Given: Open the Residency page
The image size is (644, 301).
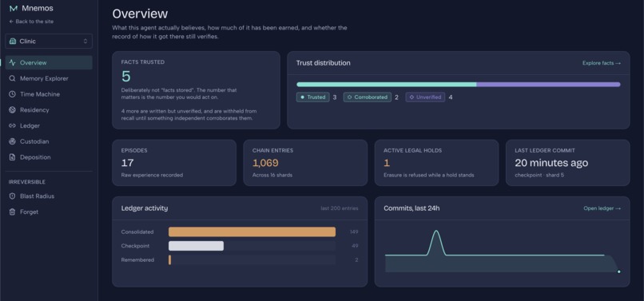Looking at the screenshot, I should tap(49, 110).
